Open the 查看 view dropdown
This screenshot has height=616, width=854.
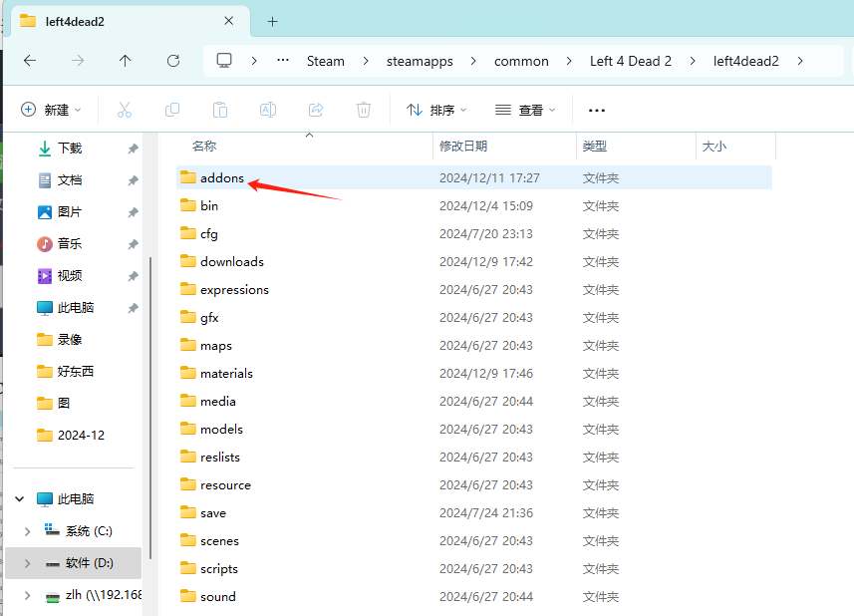[x=525, y=110]
